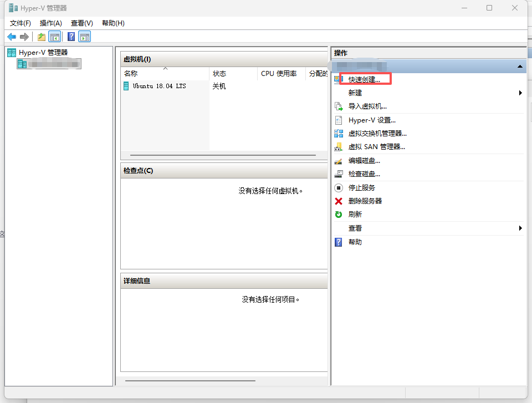The height and width of the screenshot is (403, 532).
Task: Click the blue Help toolbar icon
Action: point(71,37)
